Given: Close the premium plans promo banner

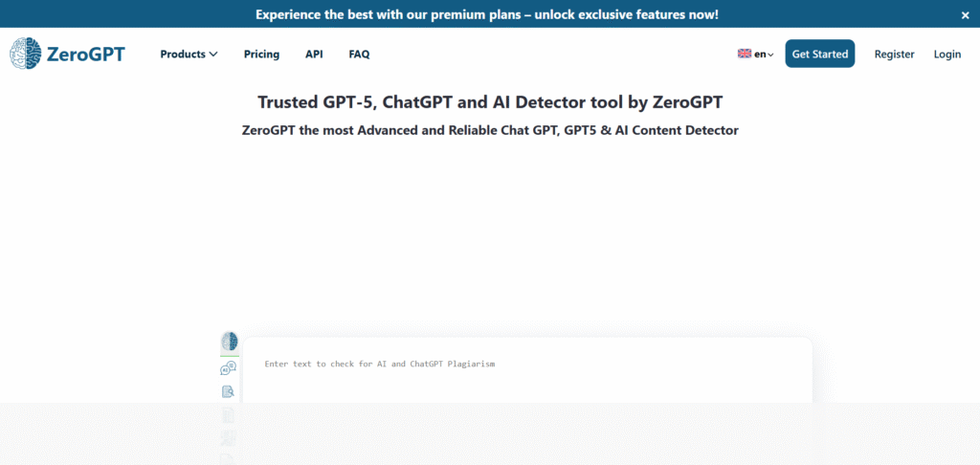Looking at the screenshot, I should [965, 15].
